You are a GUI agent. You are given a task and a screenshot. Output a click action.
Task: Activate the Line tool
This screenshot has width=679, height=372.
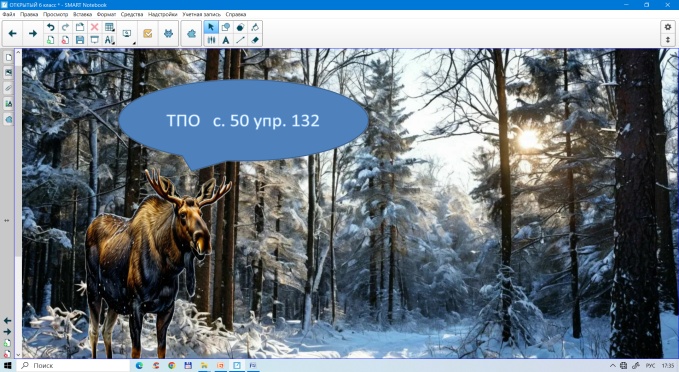pos(240,40)
